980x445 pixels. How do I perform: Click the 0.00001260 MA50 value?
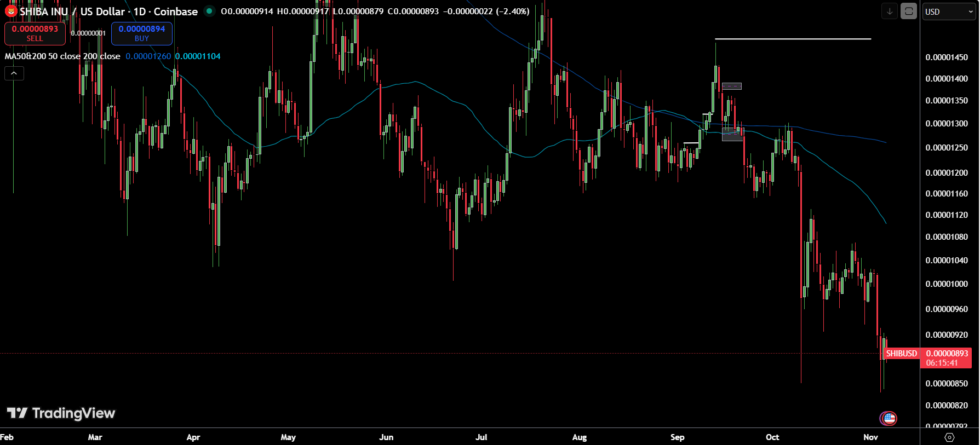[x=148, y=56]
